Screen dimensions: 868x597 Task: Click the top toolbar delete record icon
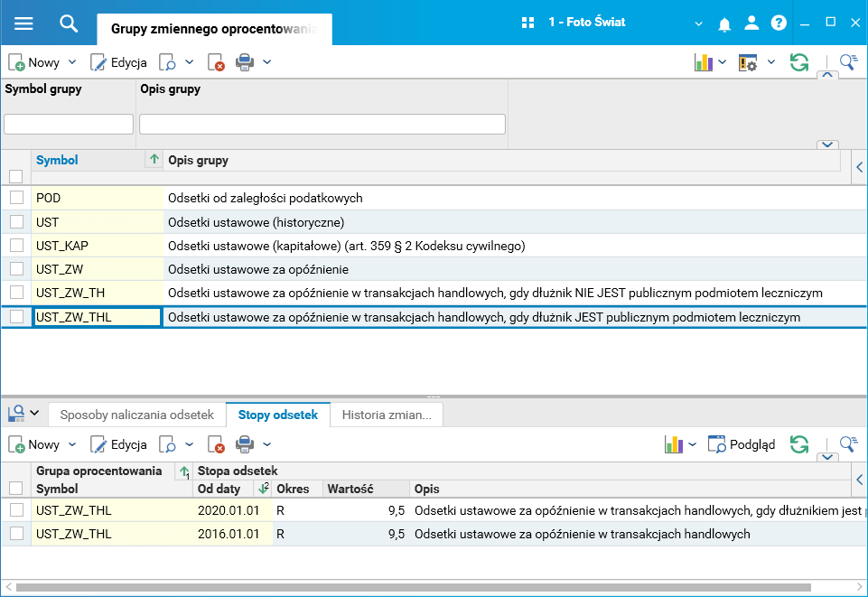click(x=216, y=62)
